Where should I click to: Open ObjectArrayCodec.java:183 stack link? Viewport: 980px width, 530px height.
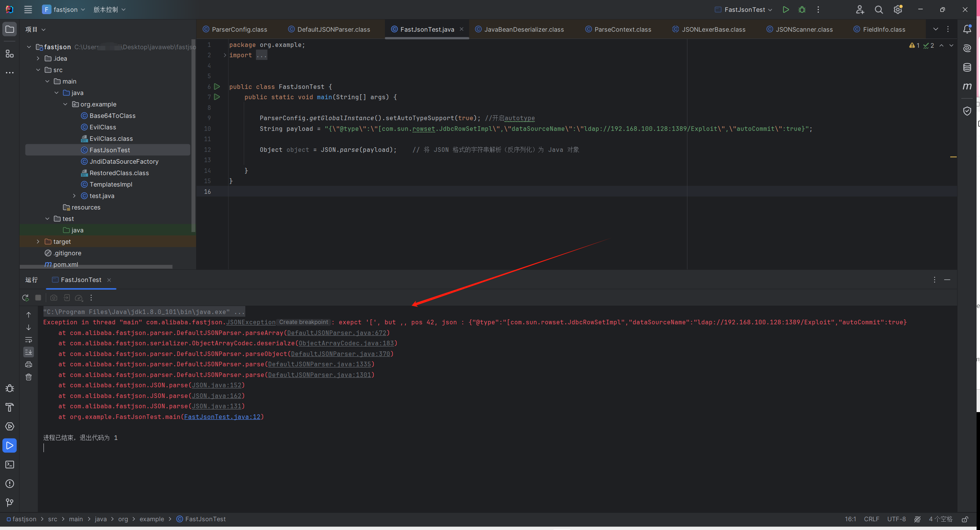(346, 343)
